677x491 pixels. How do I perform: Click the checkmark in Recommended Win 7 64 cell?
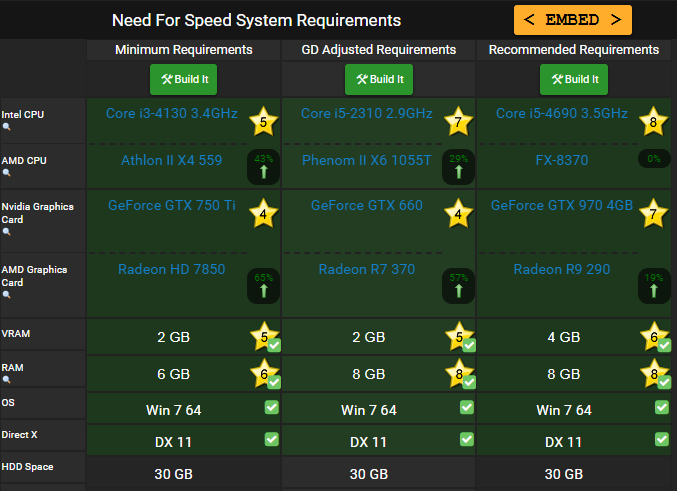(x=662, y=407)
